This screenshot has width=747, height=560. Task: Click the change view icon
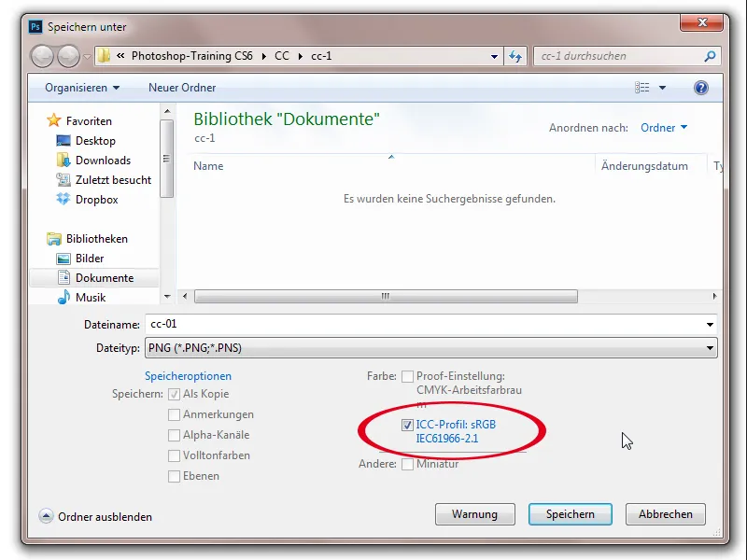pyautogui.click(x=641, y=88)
